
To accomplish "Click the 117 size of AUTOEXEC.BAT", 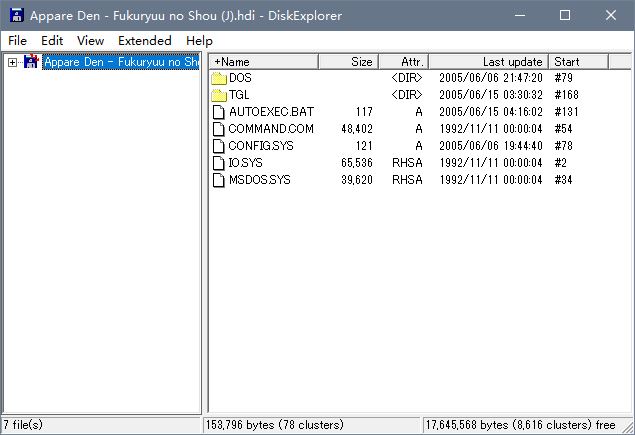I will click(x=364, y=112).
